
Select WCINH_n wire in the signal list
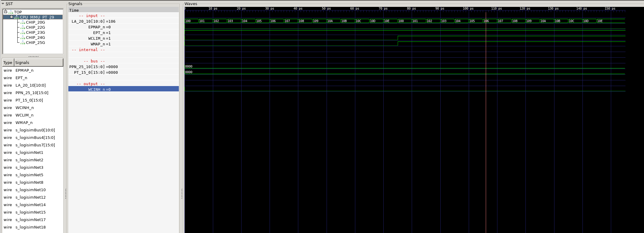[33, 108]
